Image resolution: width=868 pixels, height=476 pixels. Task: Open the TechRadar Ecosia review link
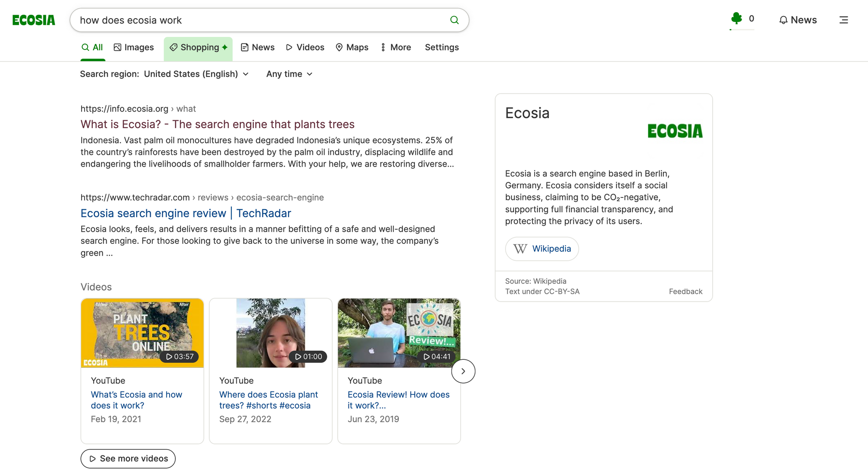[186, 213]
